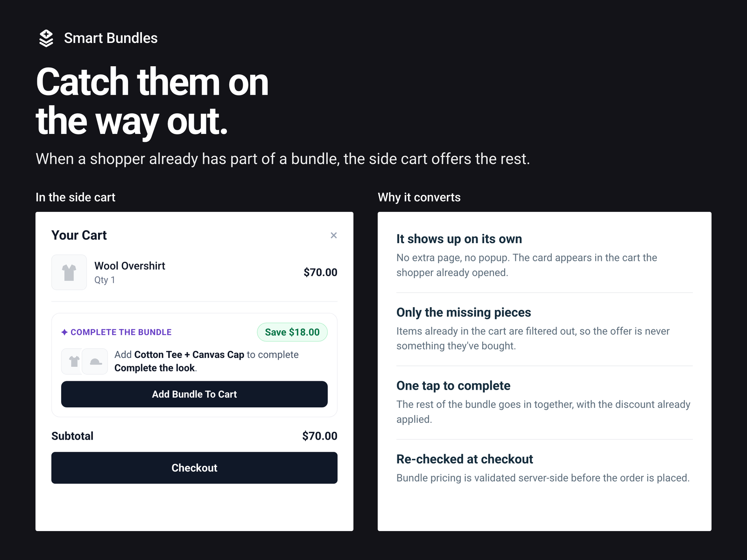Viewport: 747px width, 560px height.
Task: Click the Complete the Bundle label
Action: pos(121,332)
